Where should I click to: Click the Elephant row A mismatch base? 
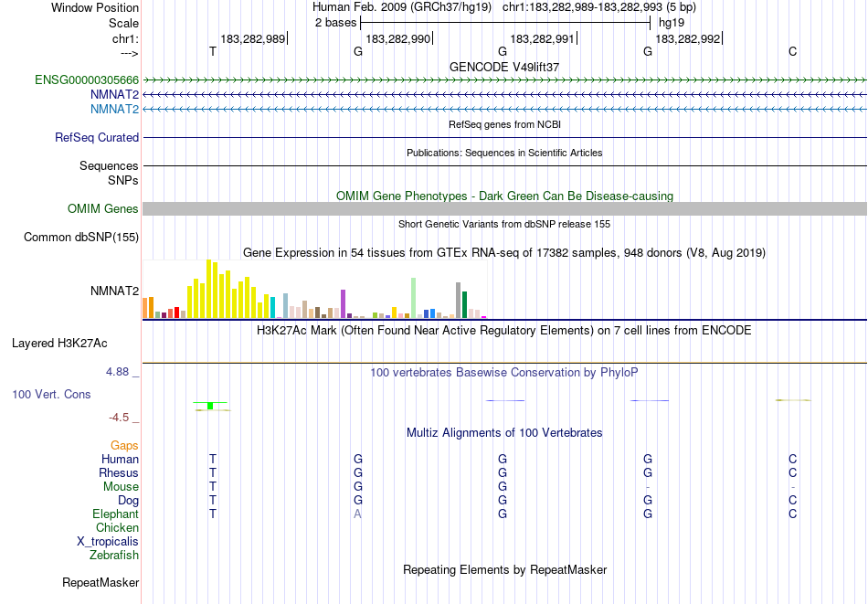(357, 514)
